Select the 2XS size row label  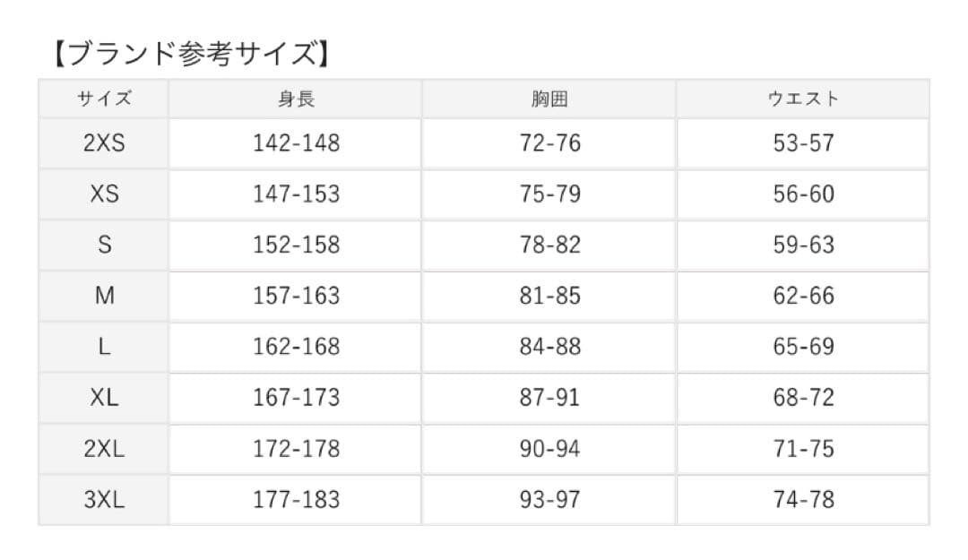pos(104,143)
